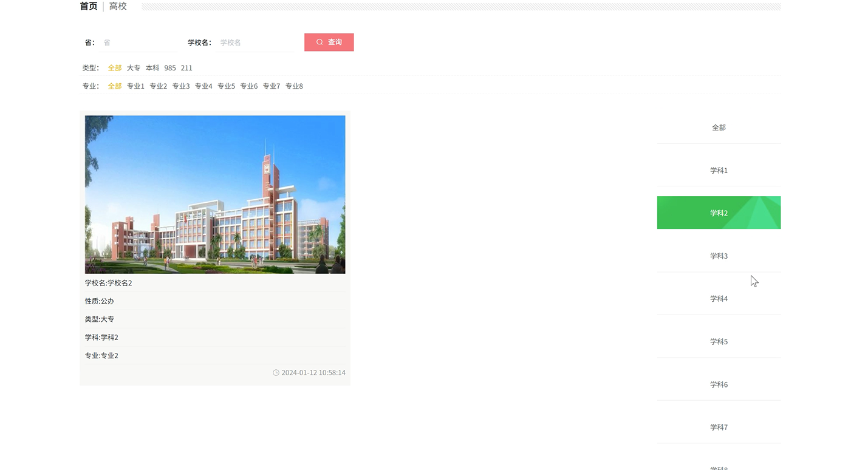This screenshot has height=470, width=868.
Task: Filter by 专业1
Action: click(135, 86)
